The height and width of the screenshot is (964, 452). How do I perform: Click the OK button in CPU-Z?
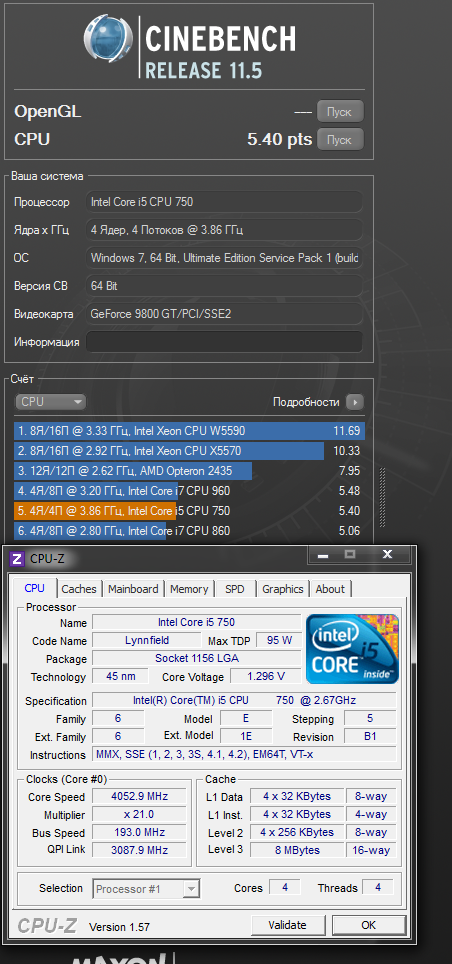[368, 925]
